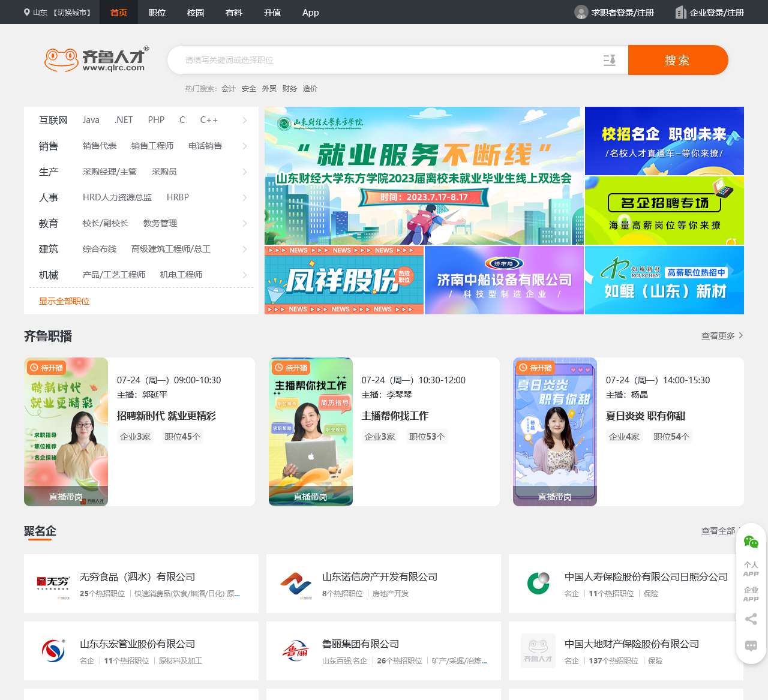Open the 如鲲（山东）新材 banner
Viewport: 768px width, 700px height.
coord(664,280)
